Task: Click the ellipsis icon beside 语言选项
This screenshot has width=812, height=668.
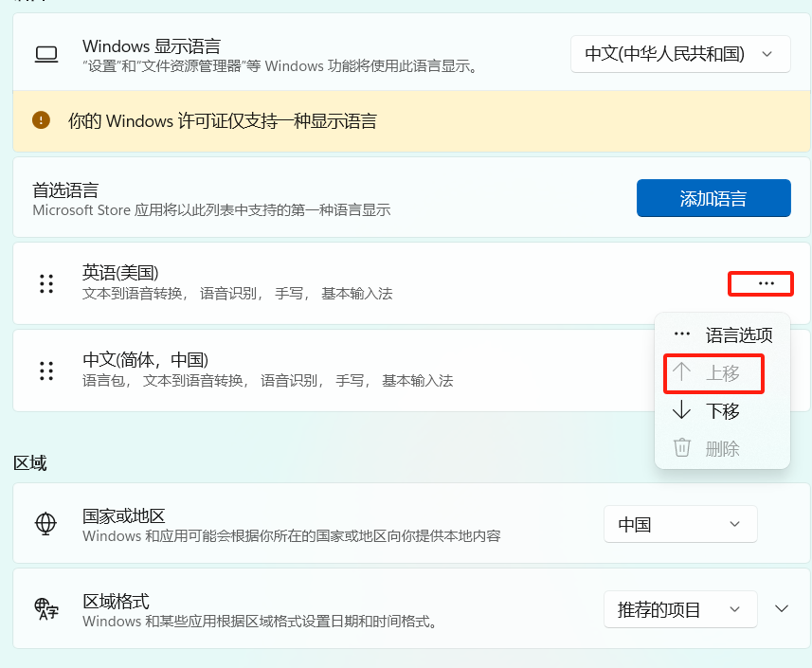Action: pyautogui.click(x=681, y=334)
